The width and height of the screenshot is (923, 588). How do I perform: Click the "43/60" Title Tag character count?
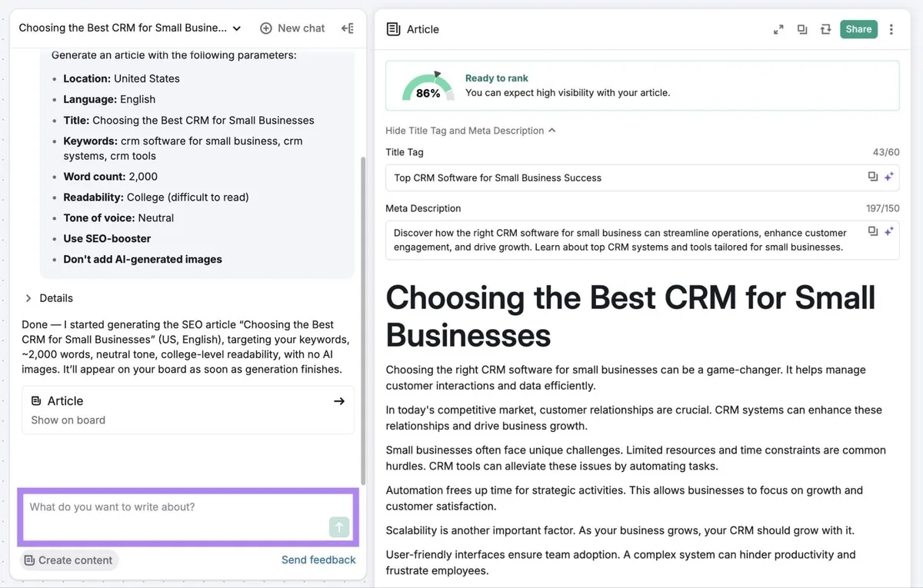[886, 152]
